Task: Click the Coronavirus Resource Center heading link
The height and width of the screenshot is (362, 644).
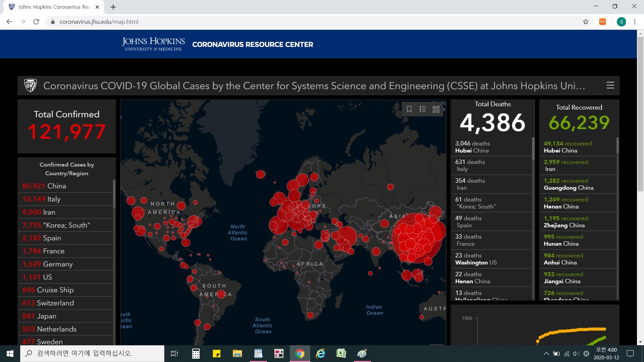Action: point(253,45)
